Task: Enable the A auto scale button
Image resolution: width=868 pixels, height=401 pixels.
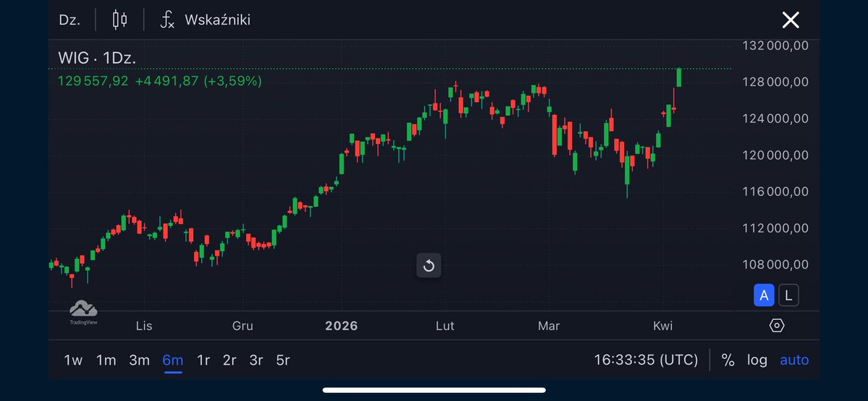Action: [x=764, y=295]
